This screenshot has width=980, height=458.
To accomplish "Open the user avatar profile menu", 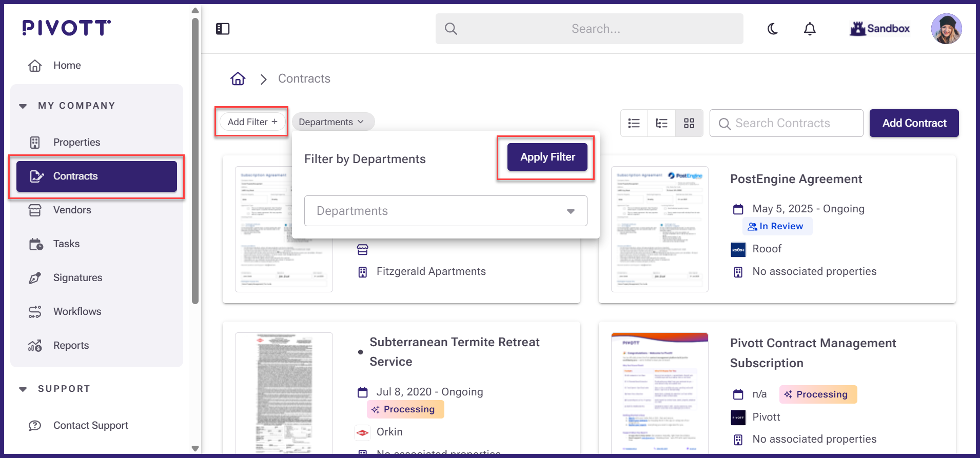I will click(x=946, y=29).
